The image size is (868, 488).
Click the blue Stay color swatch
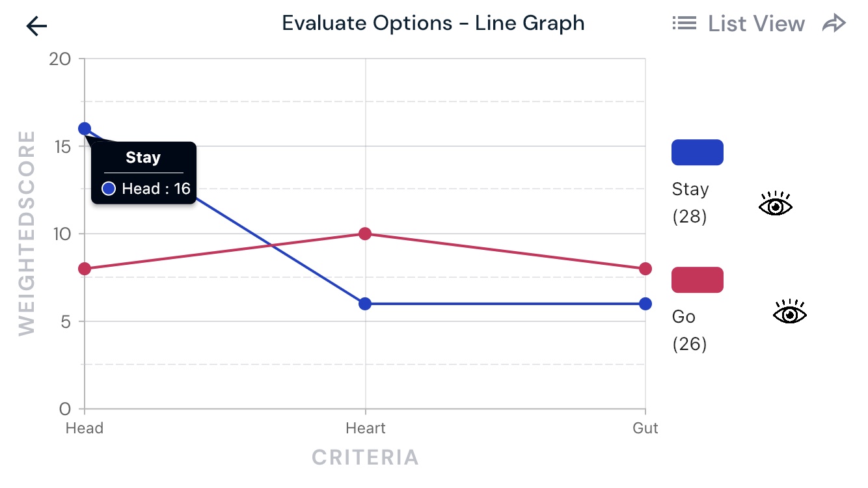697,152
